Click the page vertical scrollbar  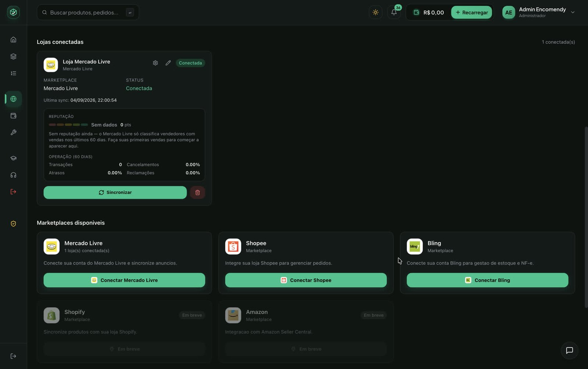point(586,217)
